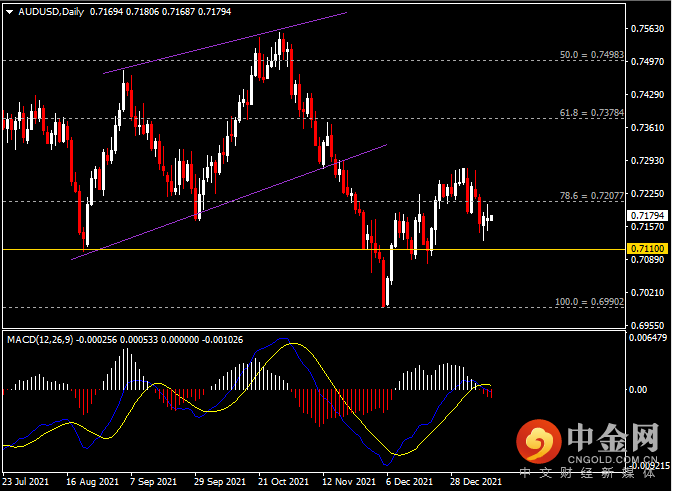Click the 21 Oct 2021 date marker
Image resolution: width=673 pixels, height=491 pixels.
(x=283, y=481)
